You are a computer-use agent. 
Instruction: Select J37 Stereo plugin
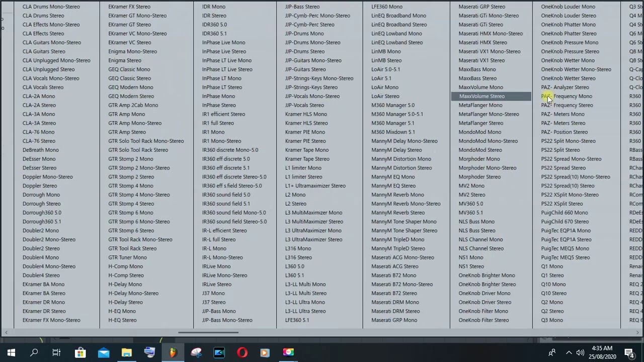(214, 302)
